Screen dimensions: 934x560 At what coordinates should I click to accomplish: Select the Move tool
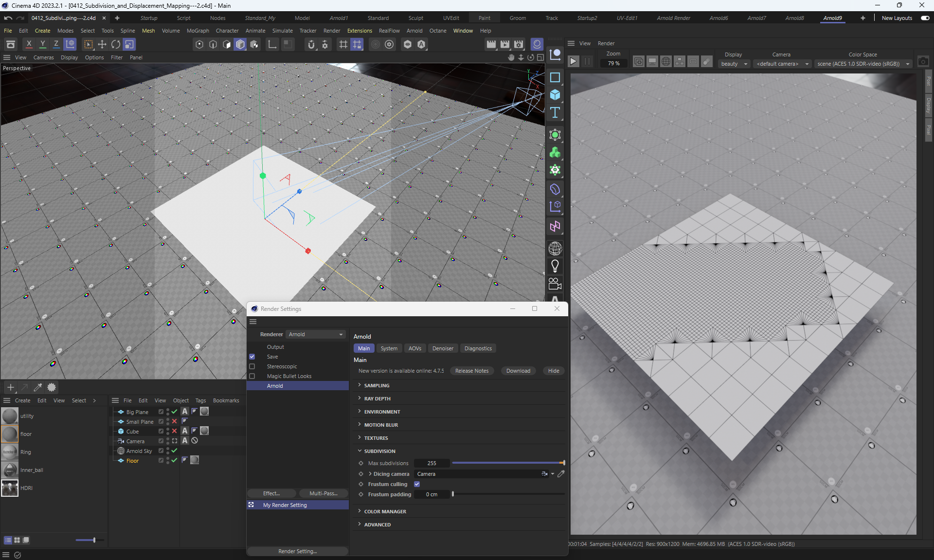[102, 44]
